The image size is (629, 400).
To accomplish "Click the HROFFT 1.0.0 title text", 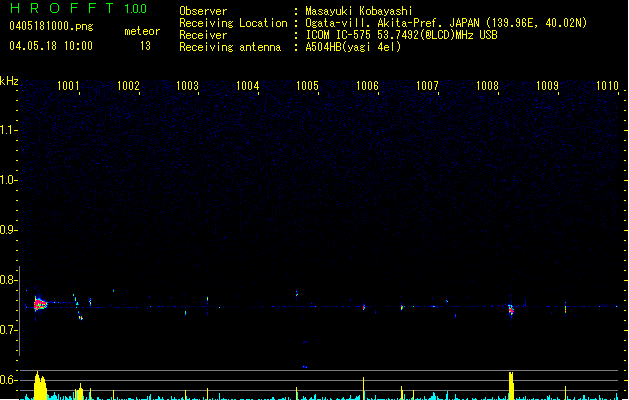I will tap(79, 8).
